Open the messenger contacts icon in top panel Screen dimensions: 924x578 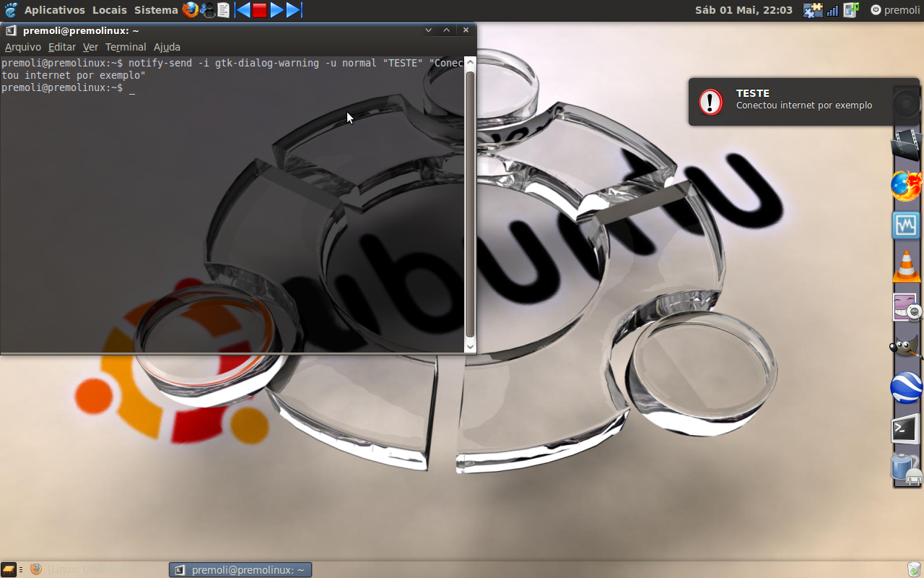click(x=207, y=10)
